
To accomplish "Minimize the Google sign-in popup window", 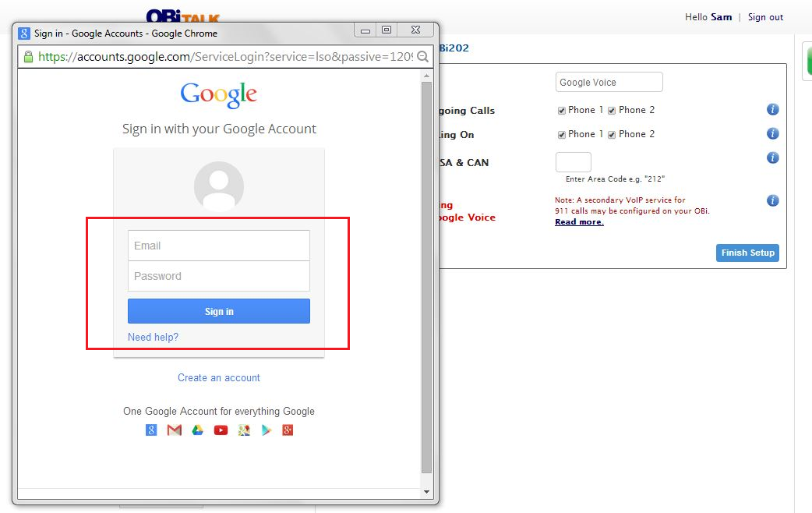I will click(x=365, y=30).
